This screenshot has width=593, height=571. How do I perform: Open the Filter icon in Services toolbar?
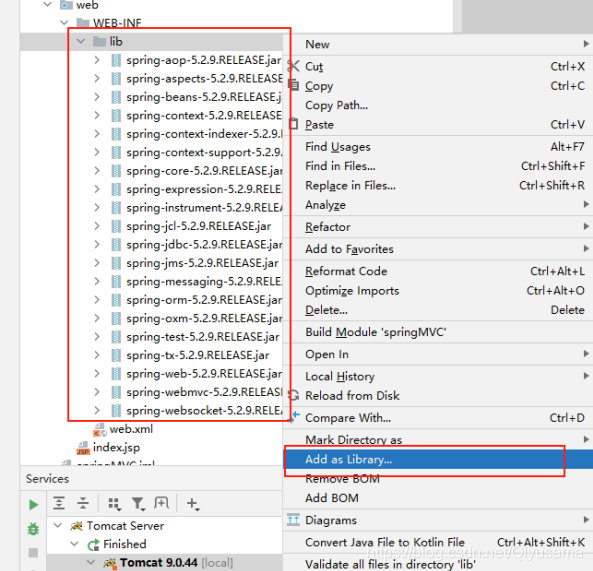click(x=138, y=504)
